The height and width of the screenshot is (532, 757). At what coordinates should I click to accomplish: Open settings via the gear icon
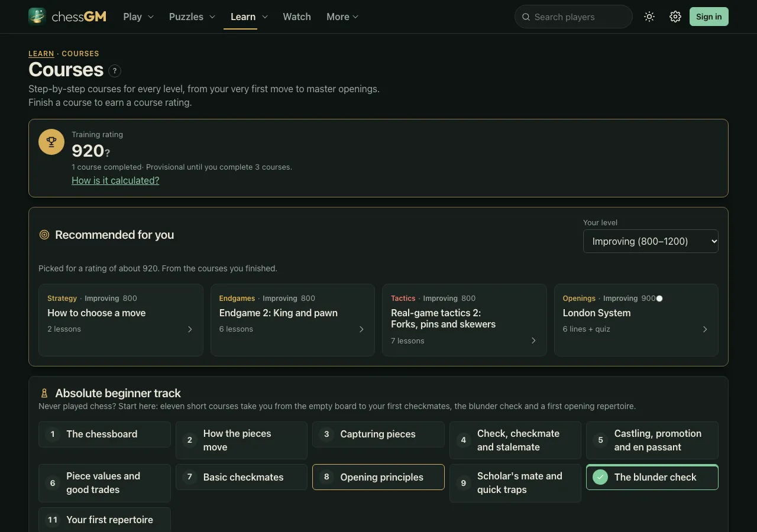[675, 17]
